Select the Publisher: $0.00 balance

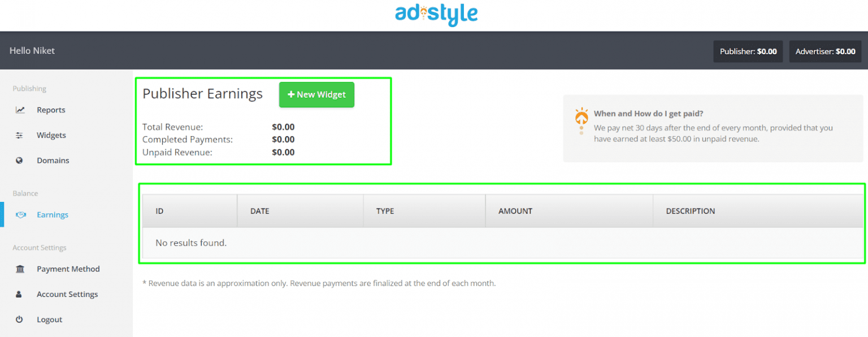tap(748, 51)
